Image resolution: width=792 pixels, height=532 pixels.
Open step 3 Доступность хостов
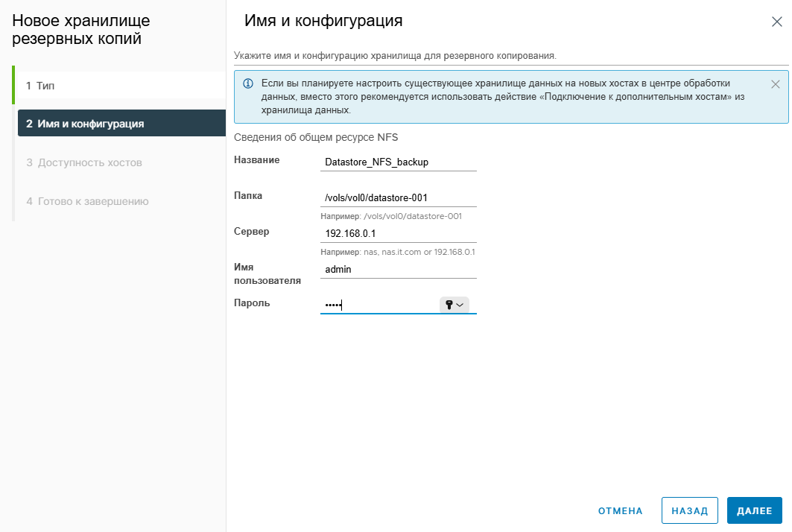coord(121,162)
